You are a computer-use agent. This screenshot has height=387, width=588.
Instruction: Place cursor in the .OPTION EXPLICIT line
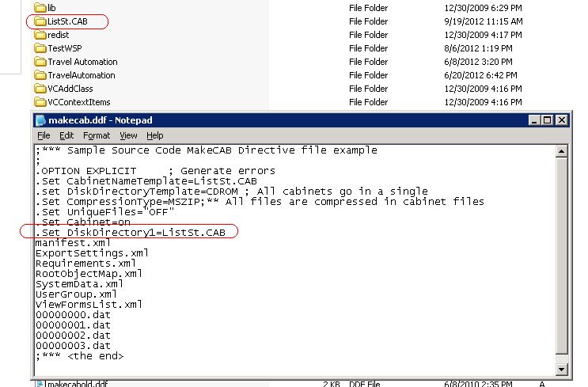[x=155, y=171]
